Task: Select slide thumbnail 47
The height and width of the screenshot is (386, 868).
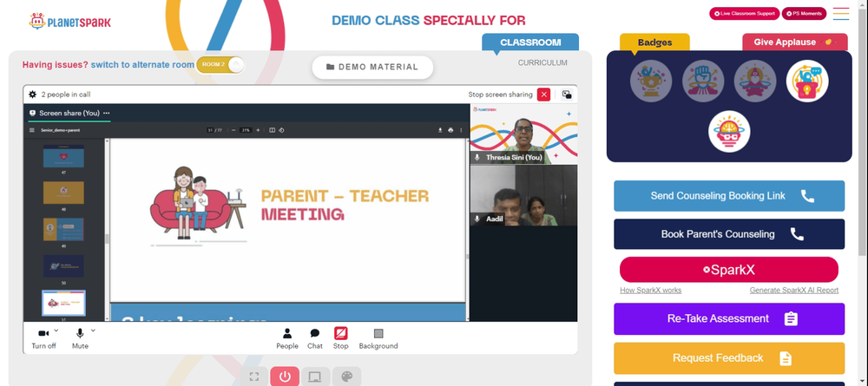Action: pos(63,156)
